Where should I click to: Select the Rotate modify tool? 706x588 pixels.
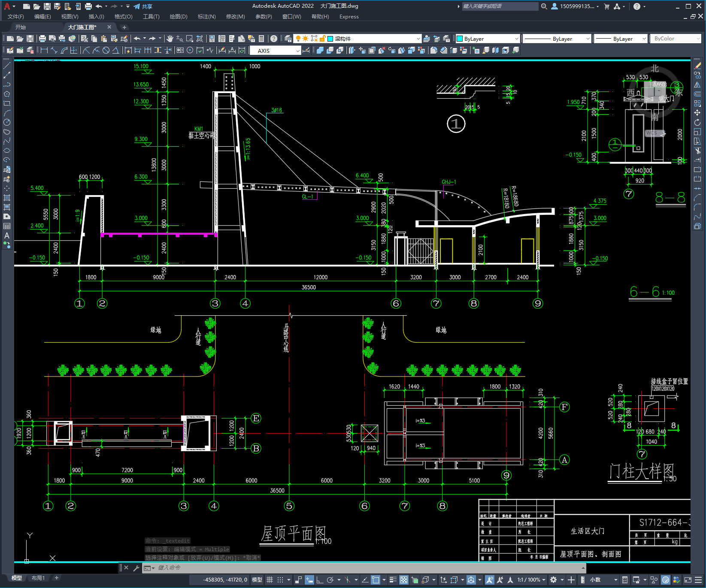(x=697, y=122)
